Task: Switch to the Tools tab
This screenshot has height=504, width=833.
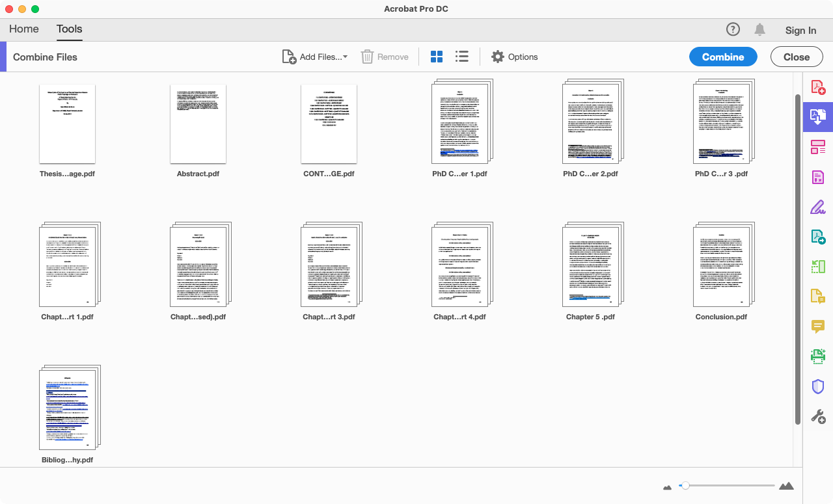Action: [x=69, y=29]
